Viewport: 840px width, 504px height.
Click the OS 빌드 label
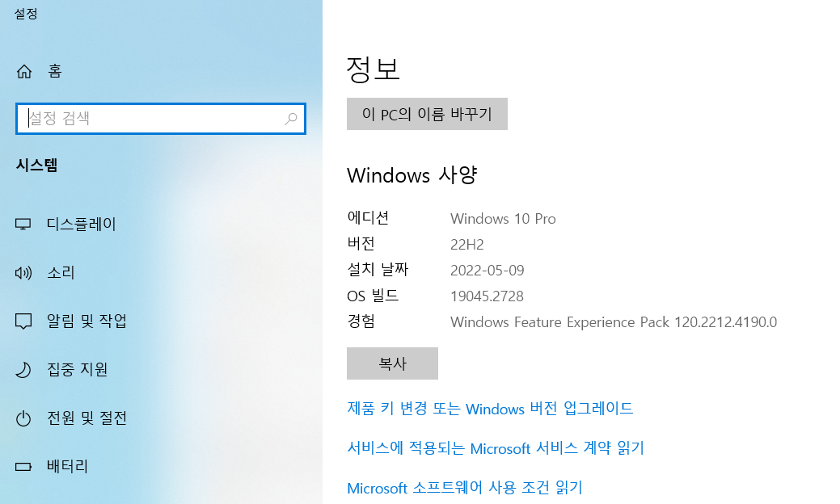click(373, 296)
